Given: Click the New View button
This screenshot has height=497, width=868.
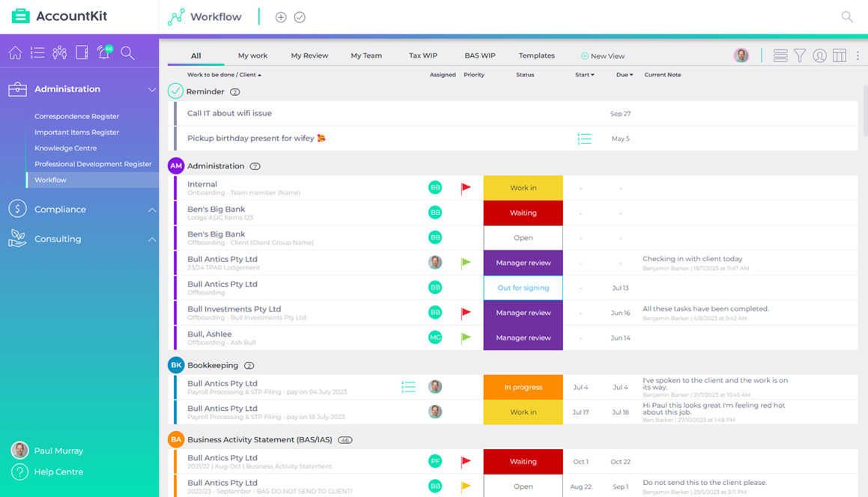Looking at the screenshot, I should point(604,55).
